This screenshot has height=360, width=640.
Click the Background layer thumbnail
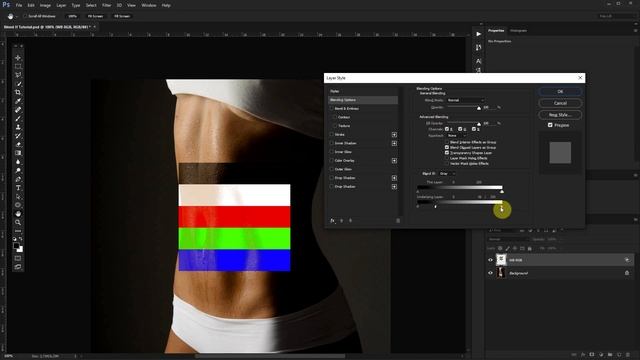(501, 273)
